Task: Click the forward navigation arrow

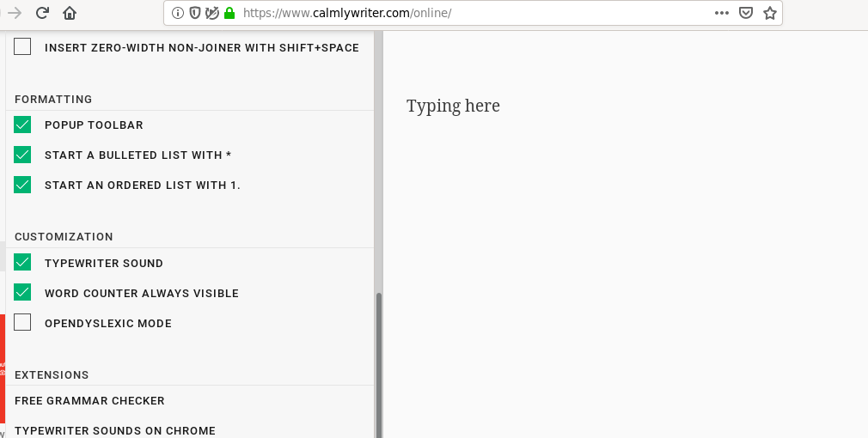Action: 15,13
